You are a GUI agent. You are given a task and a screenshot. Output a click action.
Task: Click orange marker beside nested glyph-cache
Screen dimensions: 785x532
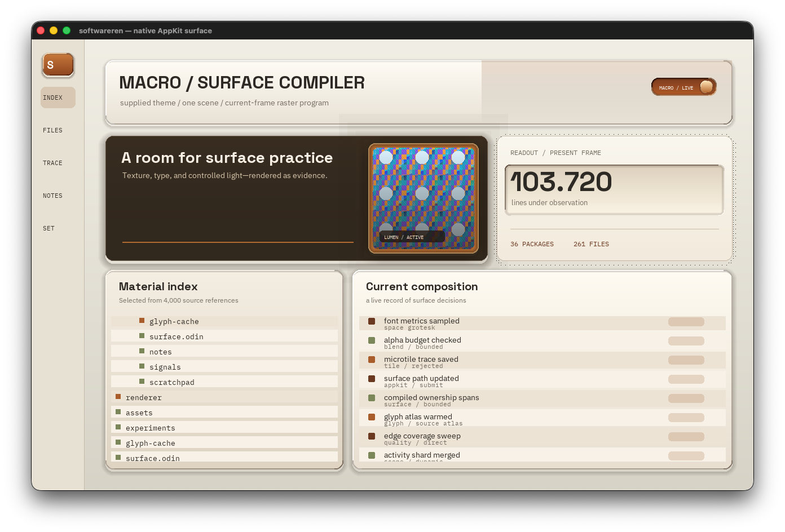pos(142,321)
